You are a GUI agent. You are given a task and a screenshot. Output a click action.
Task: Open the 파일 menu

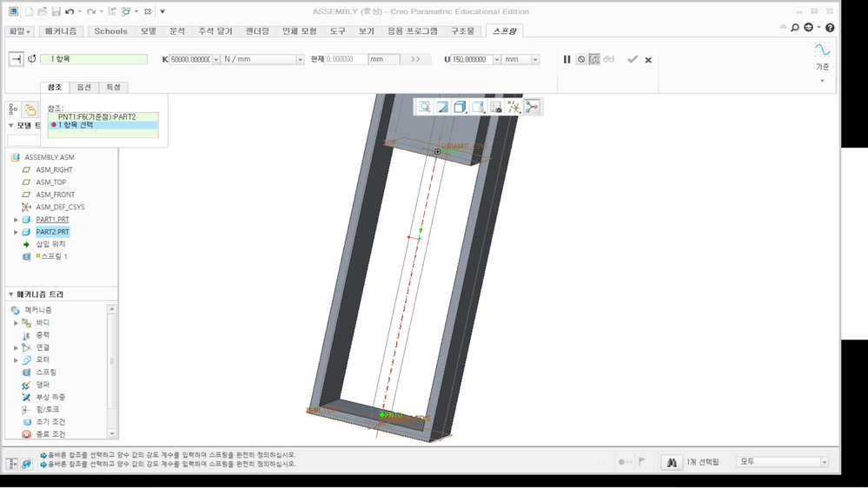(x=20, y=31)
